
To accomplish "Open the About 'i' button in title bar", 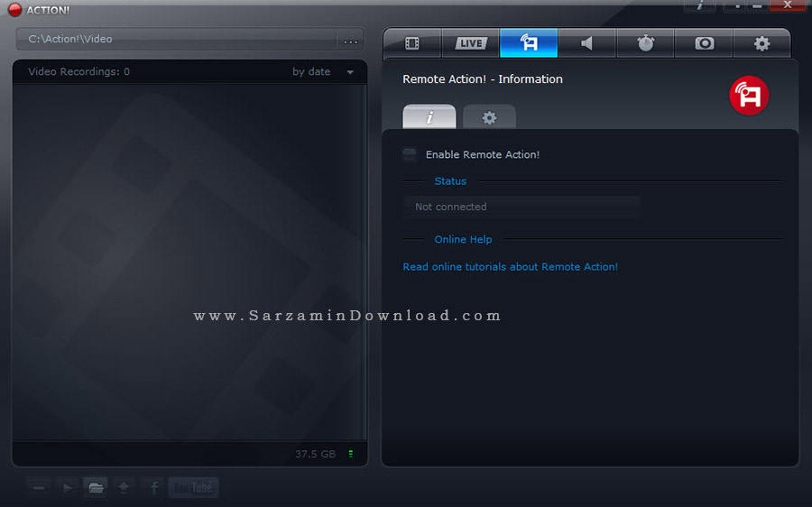I will click(x=700, y=5).
